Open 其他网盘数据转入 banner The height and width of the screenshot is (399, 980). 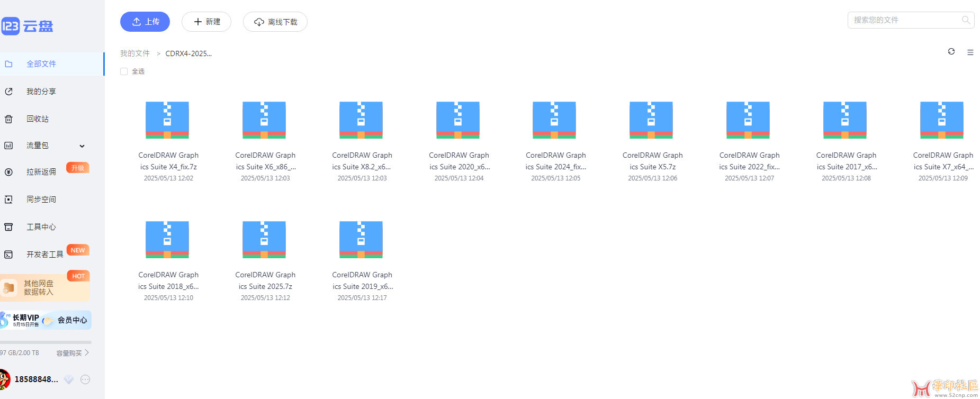[45, 288]
